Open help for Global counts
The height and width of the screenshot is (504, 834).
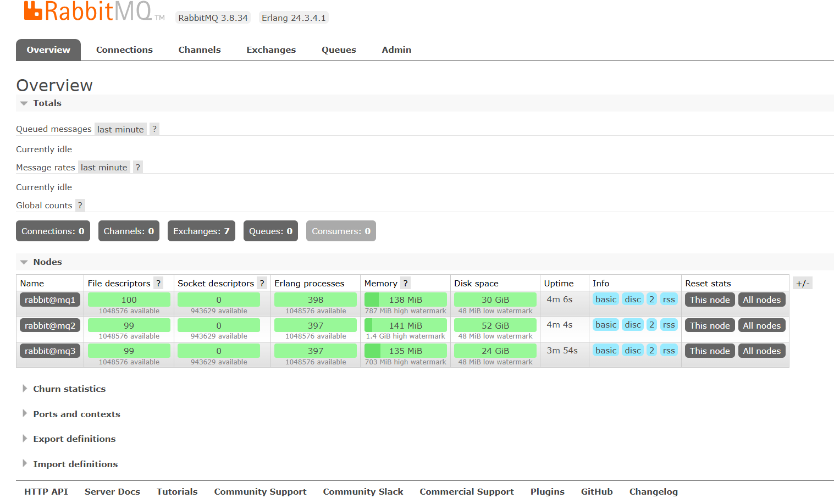(x=80, y=205)
